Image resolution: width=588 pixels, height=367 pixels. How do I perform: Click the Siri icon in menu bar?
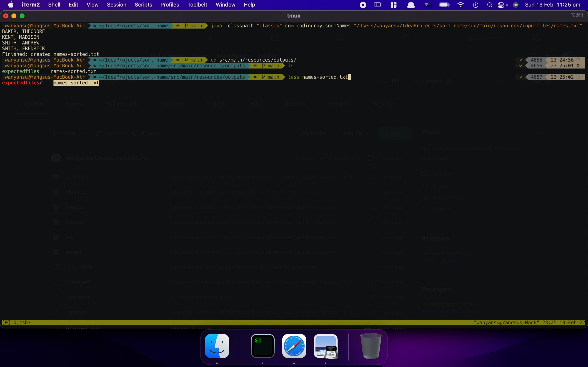516,5
